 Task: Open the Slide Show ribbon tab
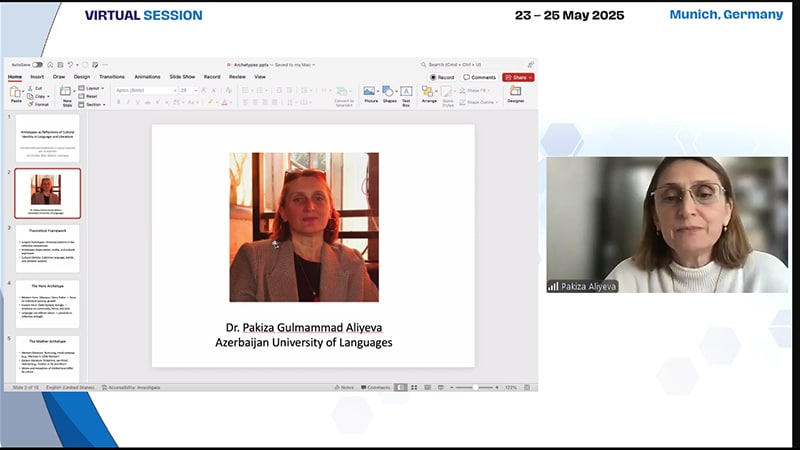click(182, 76)
